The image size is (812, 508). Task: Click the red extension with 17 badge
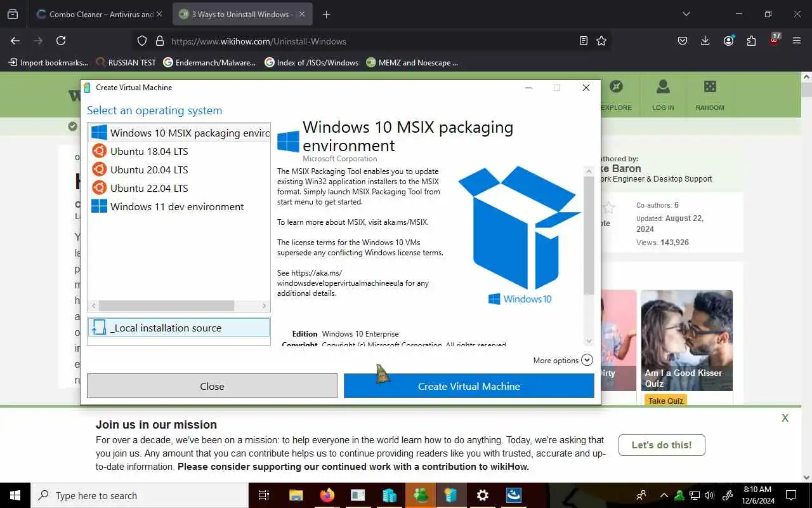[x=774, y=39]
